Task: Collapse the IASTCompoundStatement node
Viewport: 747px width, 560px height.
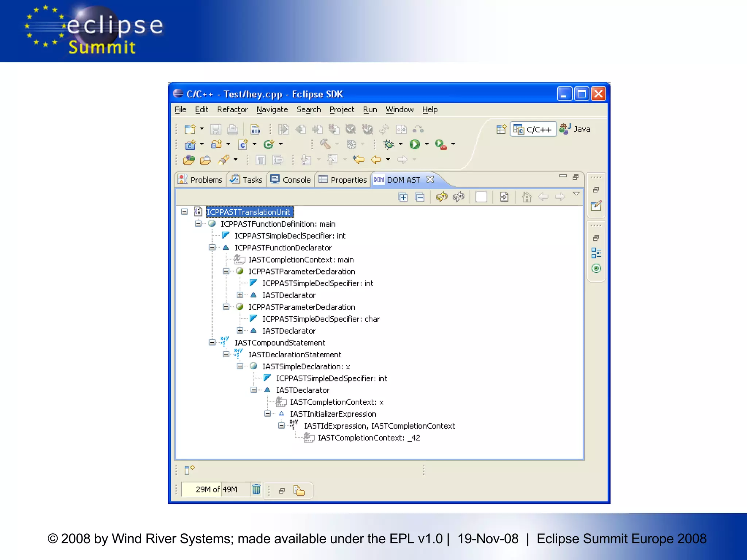Action: (x=212, y=342)
